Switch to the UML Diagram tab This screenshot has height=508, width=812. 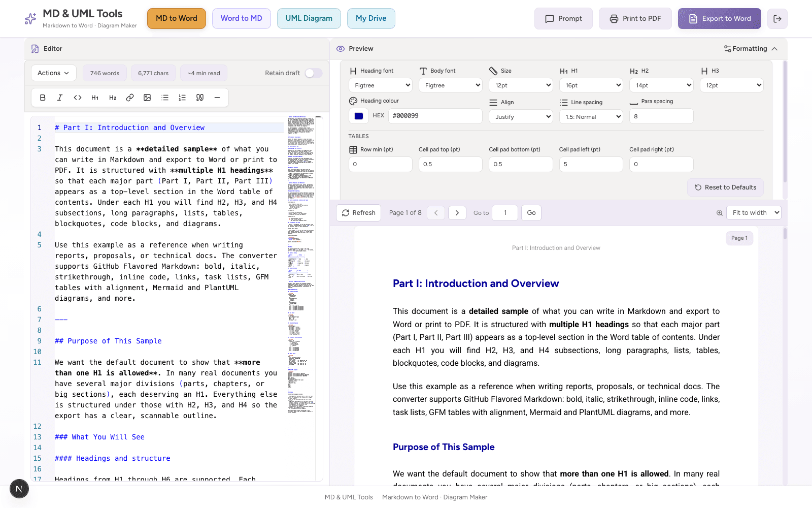[x=309, y=19]
